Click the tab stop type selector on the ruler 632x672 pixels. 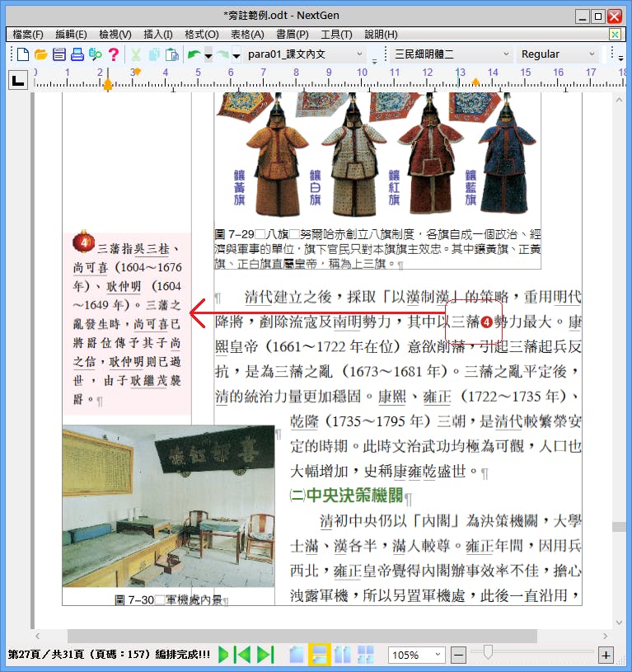tap(18, 80)
